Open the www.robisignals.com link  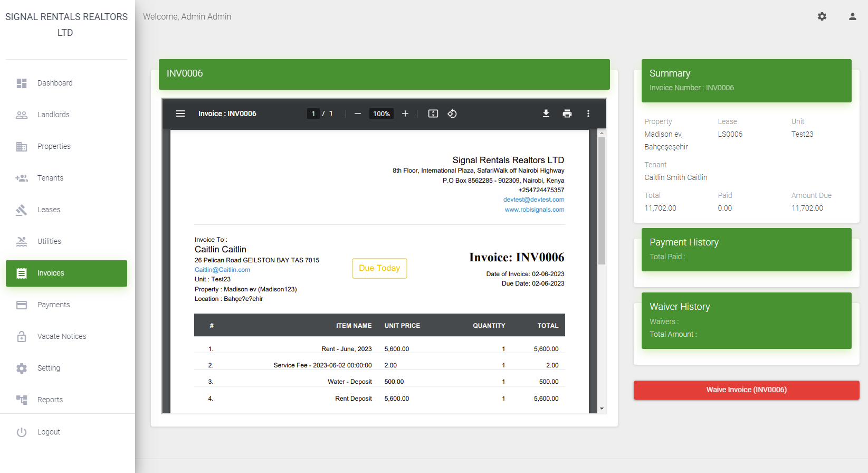tap(534, 210)
